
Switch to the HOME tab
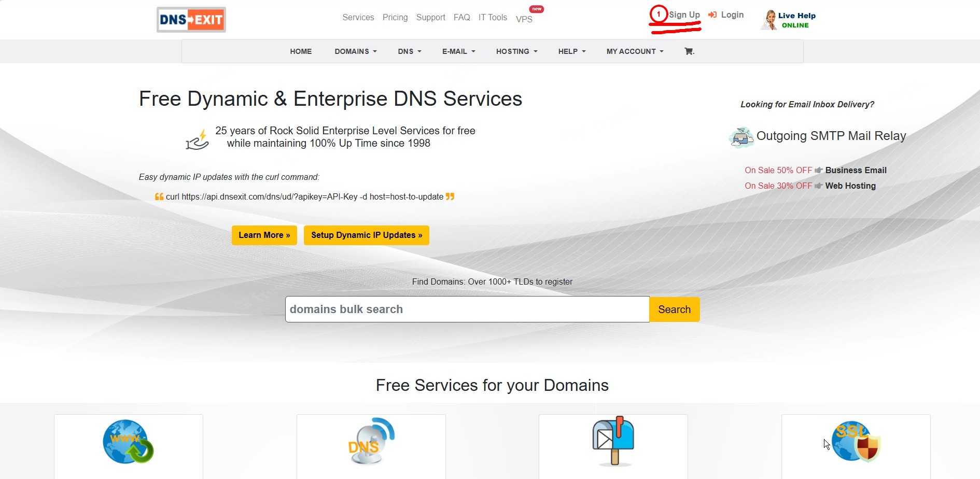point(301,51)
